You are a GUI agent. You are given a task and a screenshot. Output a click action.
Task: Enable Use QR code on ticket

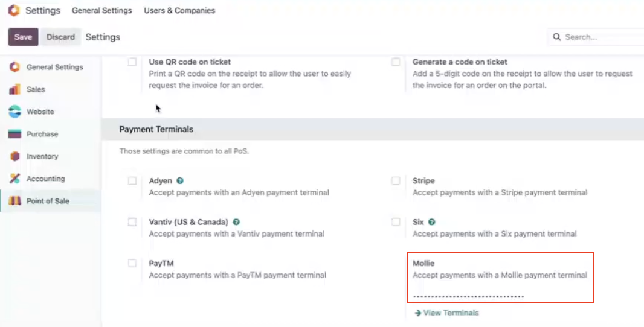pyautogui.click(x=132, y=62)
